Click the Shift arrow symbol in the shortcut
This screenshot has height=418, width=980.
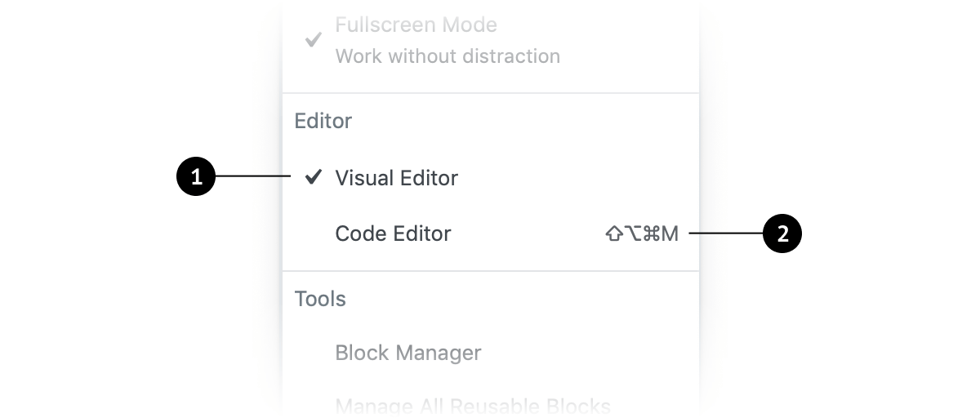[614, 234]
